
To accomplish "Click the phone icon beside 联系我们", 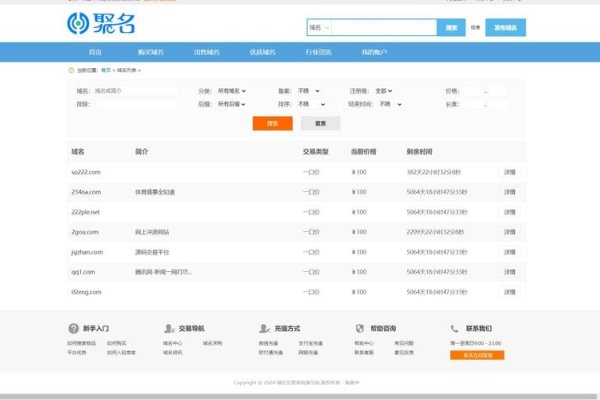I will pos(454,328).
